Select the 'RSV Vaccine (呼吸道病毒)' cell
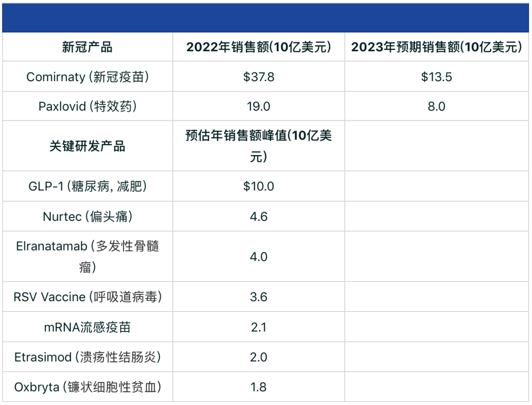 click(x=87, y=297)
